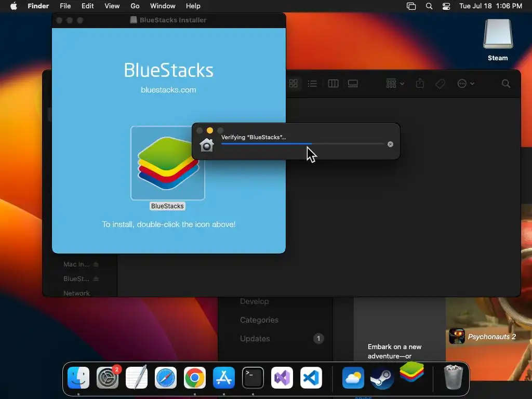Viewport: 532px width, 399px height.
Task: Click the bluestacks.com text in installer
Action: 168,90
